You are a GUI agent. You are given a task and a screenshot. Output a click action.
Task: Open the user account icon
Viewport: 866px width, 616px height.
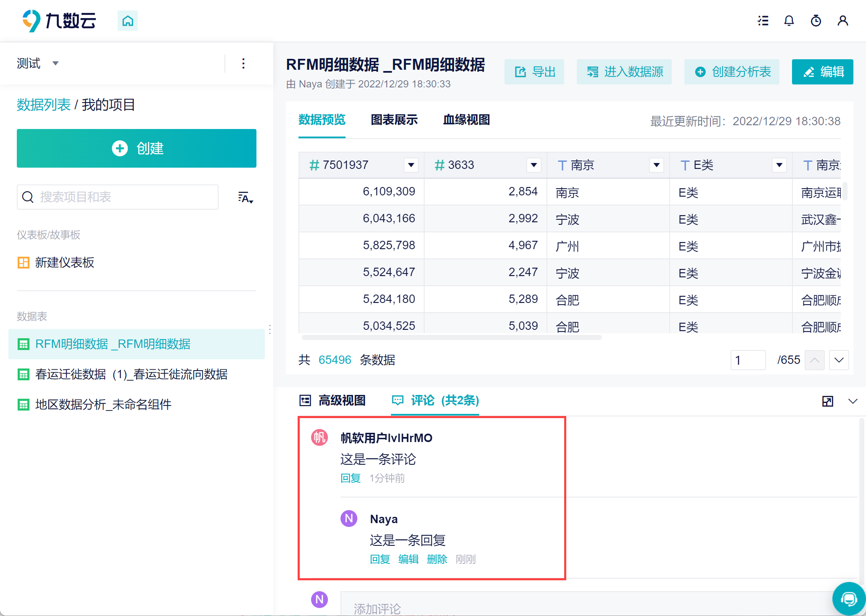pyautogui.click(x=843, y=21)
